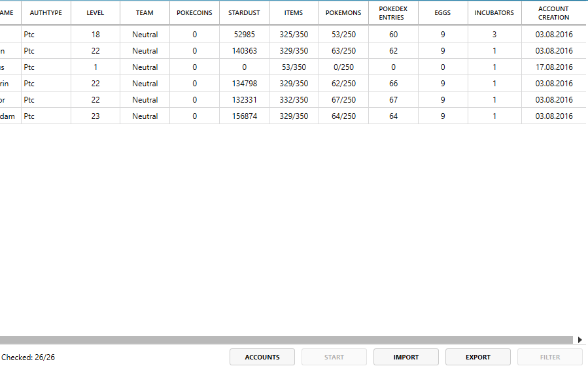588x366 pixels.
Task: Click the pokemons cell 0/250
Action: click(x=343, y=67)
